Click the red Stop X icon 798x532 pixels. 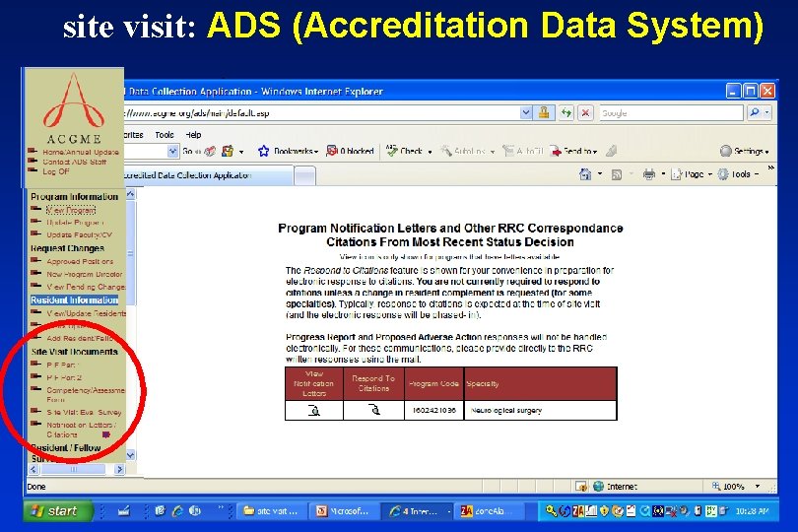tap(585, 112)
